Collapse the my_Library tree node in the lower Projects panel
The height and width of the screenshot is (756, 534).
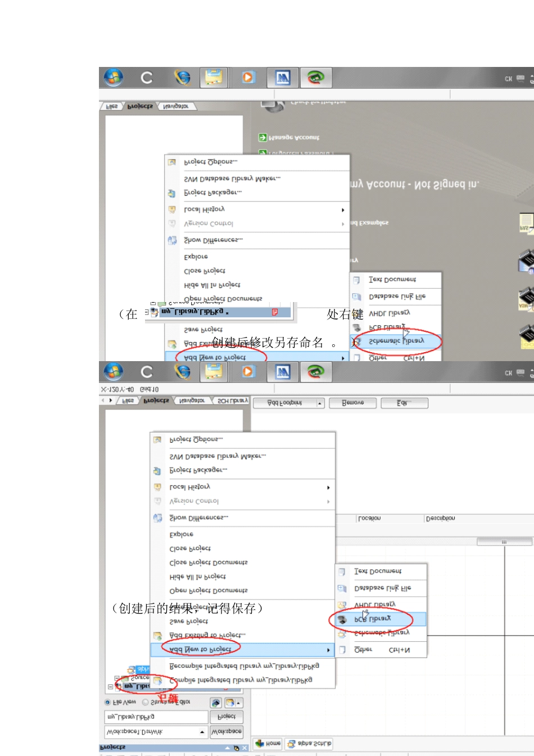pyautogui.click(x=110, y=687)
